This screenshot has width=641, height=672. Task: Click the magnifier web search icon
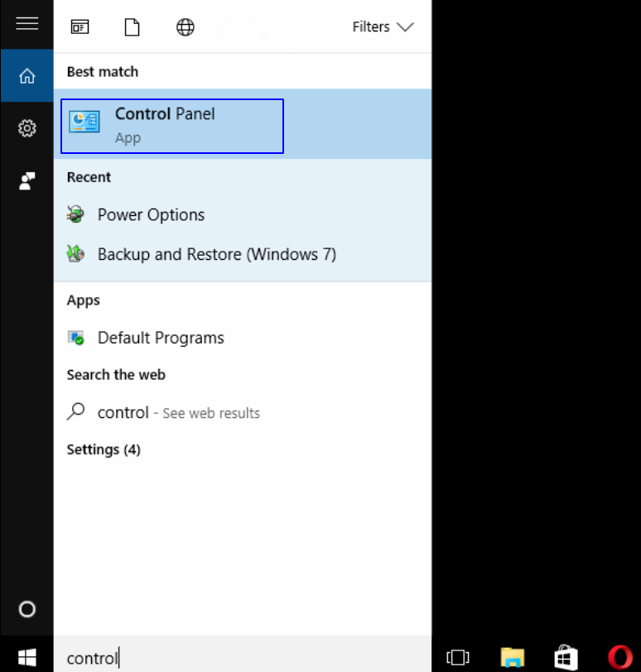76,412
